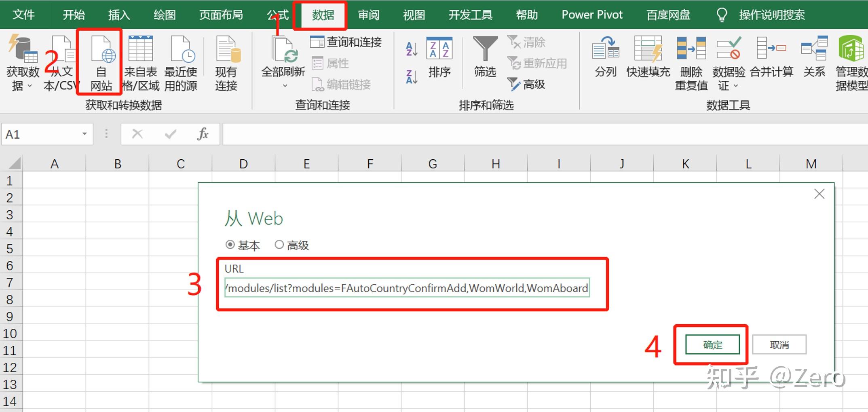Open Queries & Connections (查询和连接) pane
868x412 pixels.
(x=346, y=42)
